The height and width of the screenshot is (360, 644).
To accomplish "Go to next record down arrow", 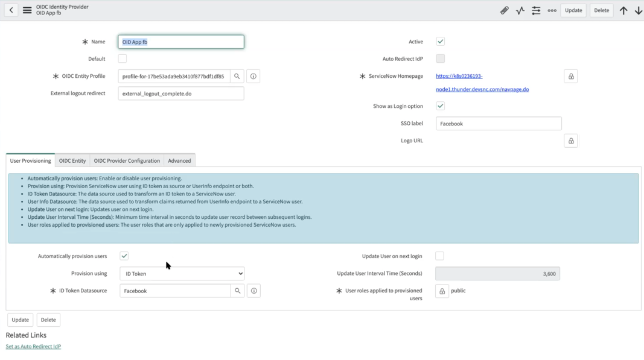I will pyautogui.click(x=638, y=10).
